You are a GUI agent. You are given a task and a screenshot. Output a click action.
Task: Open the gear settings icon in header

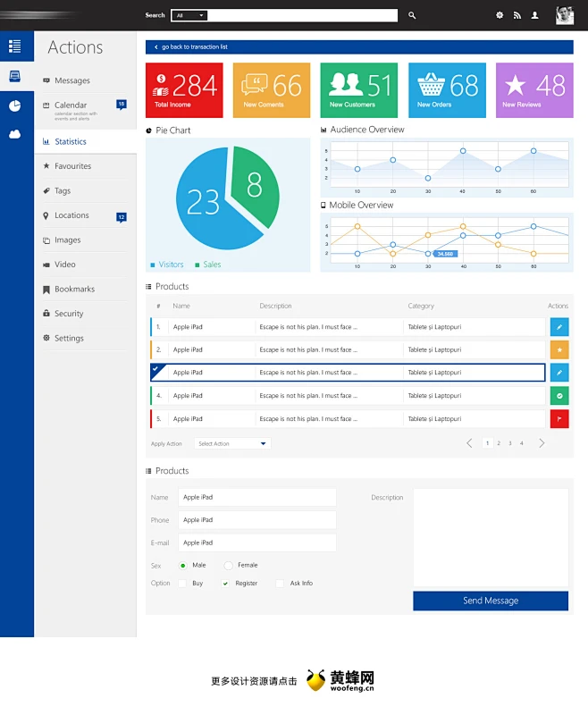[500, 15]
